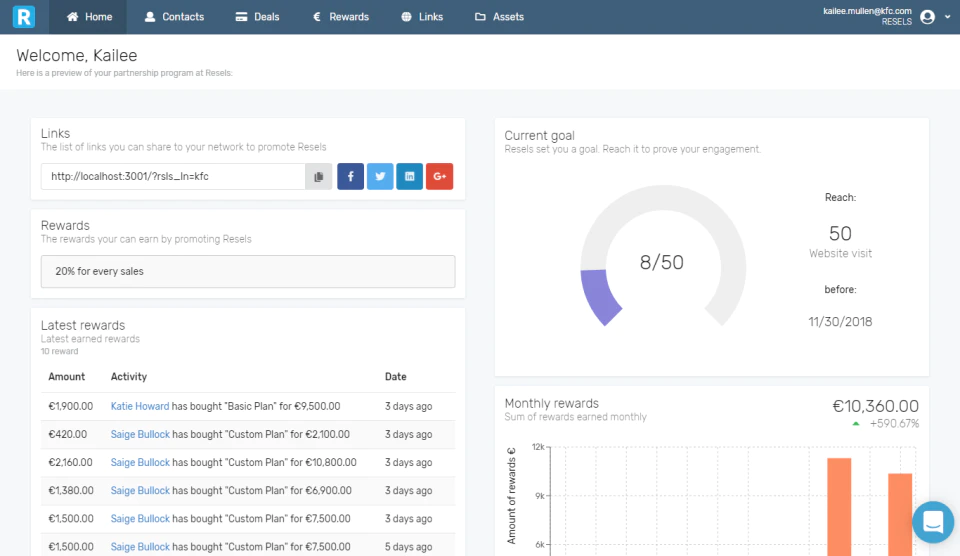Click the Amount column header
Viewport: 960px width, 556px height.
tap(67, 377)
